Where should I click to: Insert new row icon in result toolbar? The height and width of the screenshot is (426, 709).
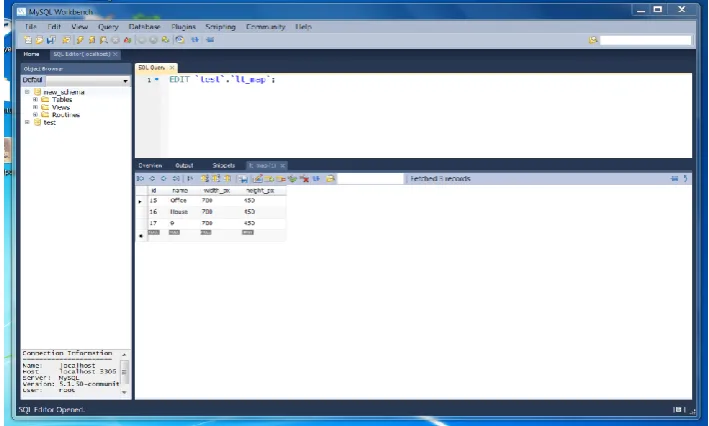click(x=269, y=179)
